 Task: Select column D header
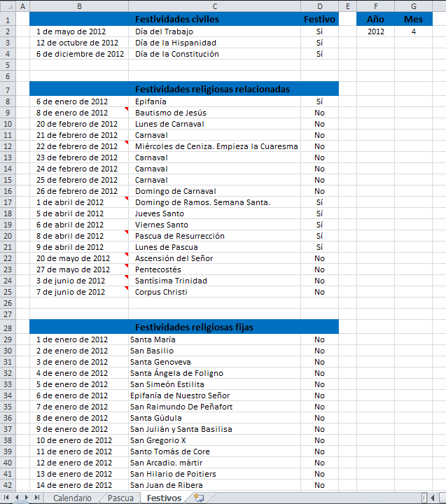click(x=320, y=6)
